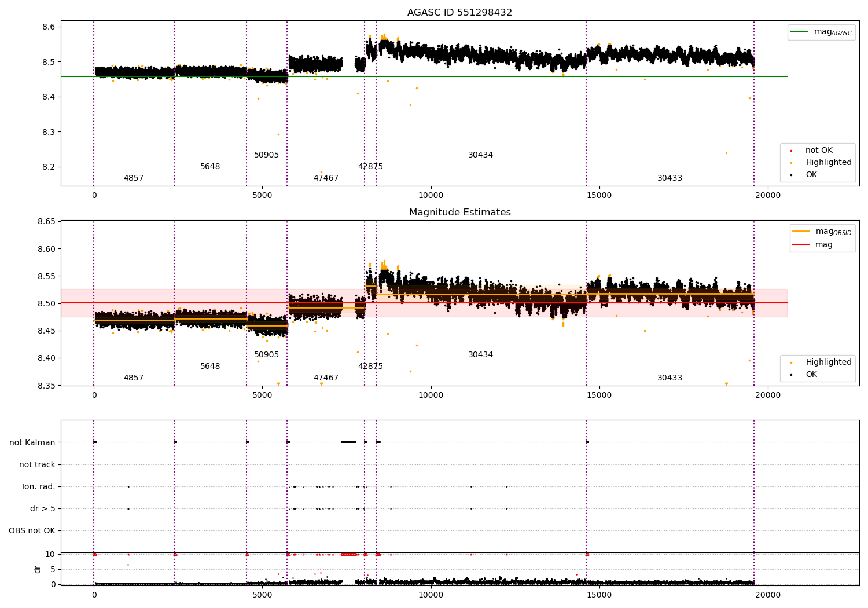Click OBSID 4857 in Magnitude Estimates plot
The image size is (868, 608).
(134, 378)
